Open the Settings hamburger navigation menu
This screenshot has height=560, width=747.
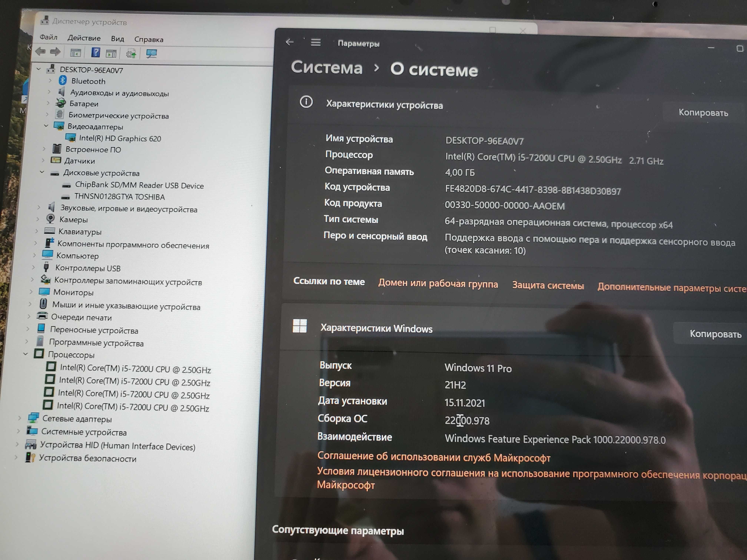click(x=316, y=43)
